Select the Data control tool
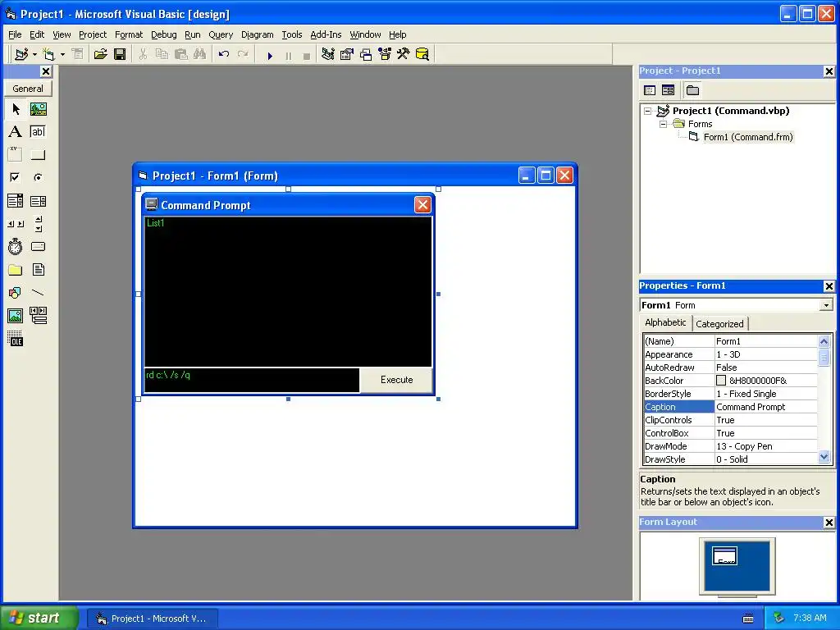 pos(38,316)
